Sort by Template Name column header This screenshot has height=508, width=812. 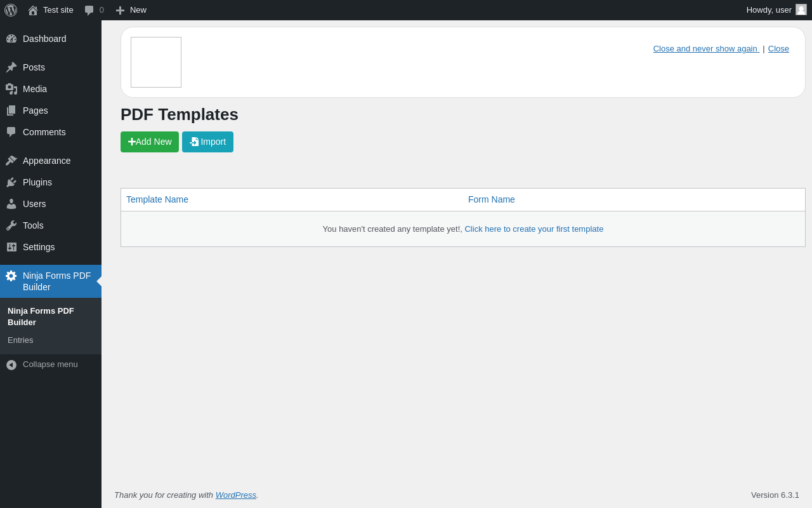[157, 199]
